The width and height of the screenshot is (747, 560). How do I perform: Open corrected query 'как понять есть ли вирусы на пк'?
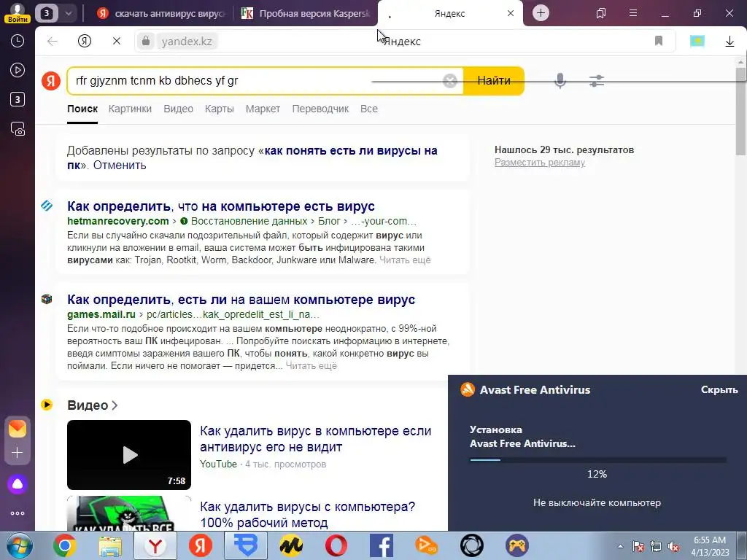(x=252, y=157)
